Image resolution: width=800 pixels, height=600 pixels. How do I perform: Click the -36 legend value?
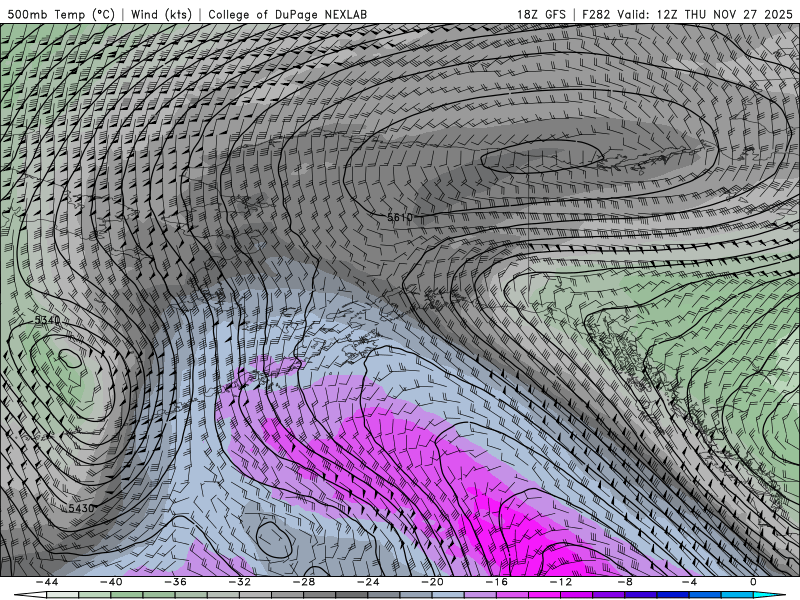175,582
